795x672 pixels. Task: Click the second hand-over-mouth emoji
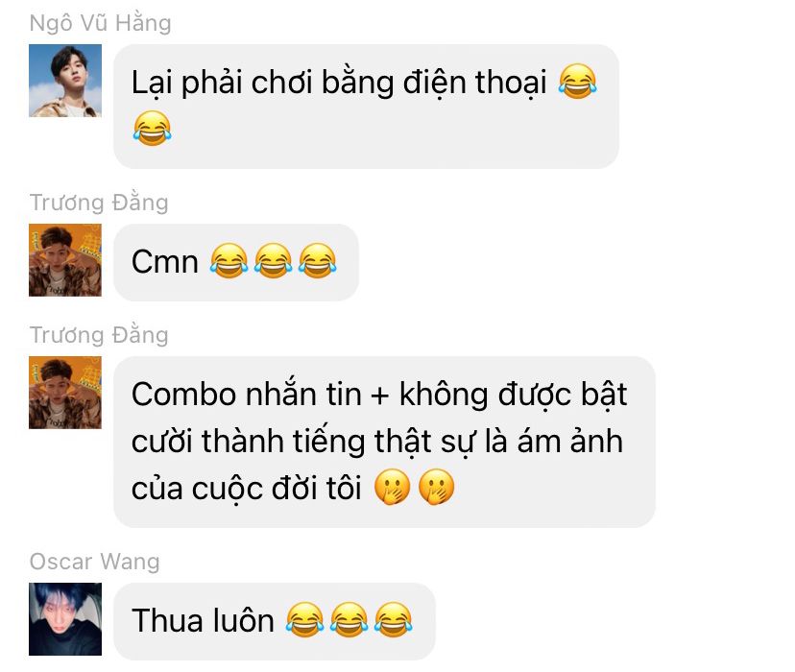pos(436,487)
